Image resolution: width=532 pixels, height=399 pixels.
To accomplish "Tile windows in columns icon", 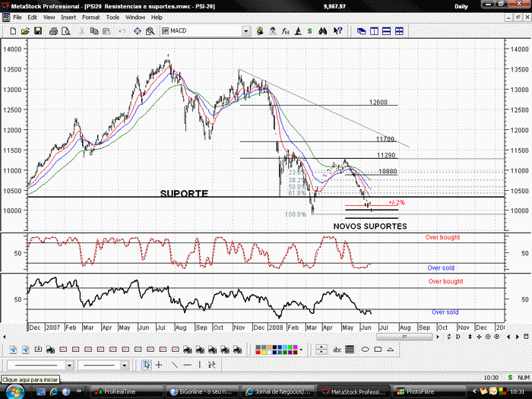I will pos(374,31).
